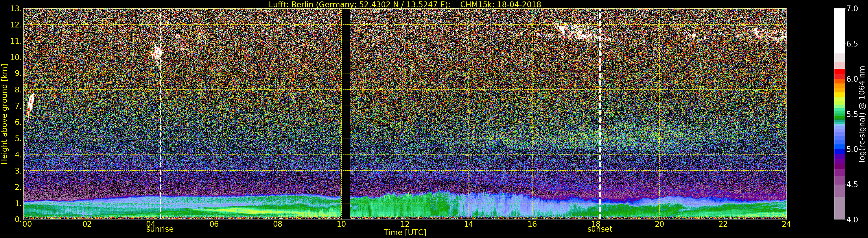Image resolution: width=868 pixels, height=238 pixels.
Task: Click the time axis tick '12'
Action: (x=405, y=224)
